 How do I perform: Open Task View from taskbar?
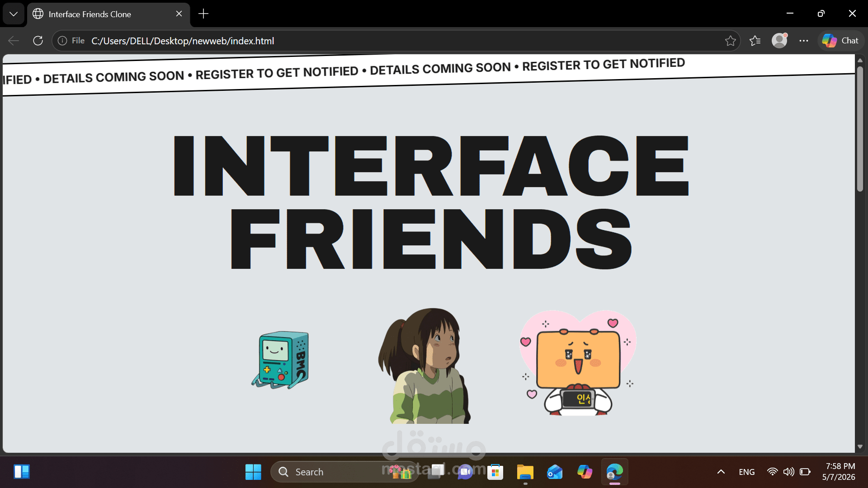click(x=436, y=472)
